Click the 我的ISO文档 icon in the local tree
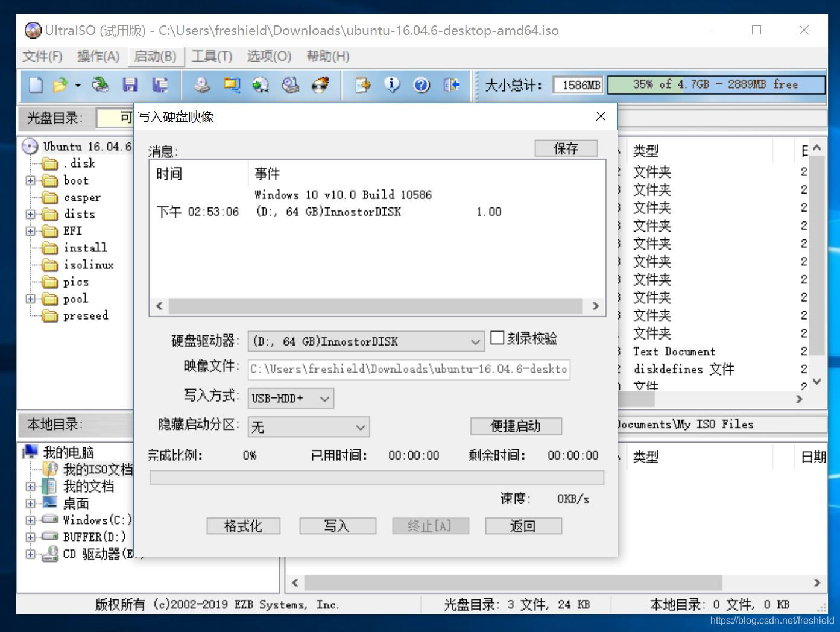 pyautogui.click(x=51, y=469)
